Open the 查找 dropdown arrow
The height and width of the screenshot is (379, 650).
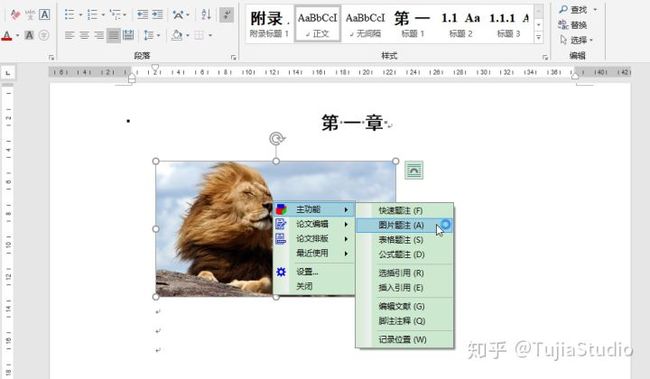pyautogui.click(x=595, y=9)
